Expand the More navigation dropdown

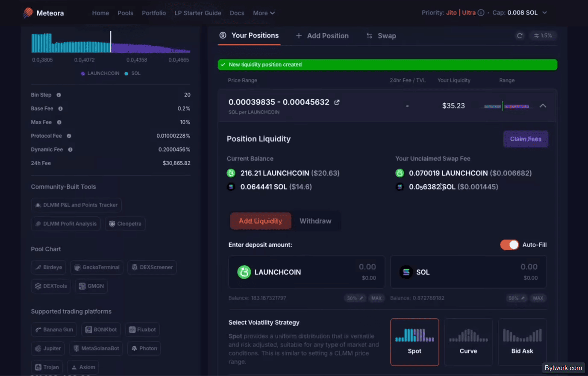coord(264,13)
